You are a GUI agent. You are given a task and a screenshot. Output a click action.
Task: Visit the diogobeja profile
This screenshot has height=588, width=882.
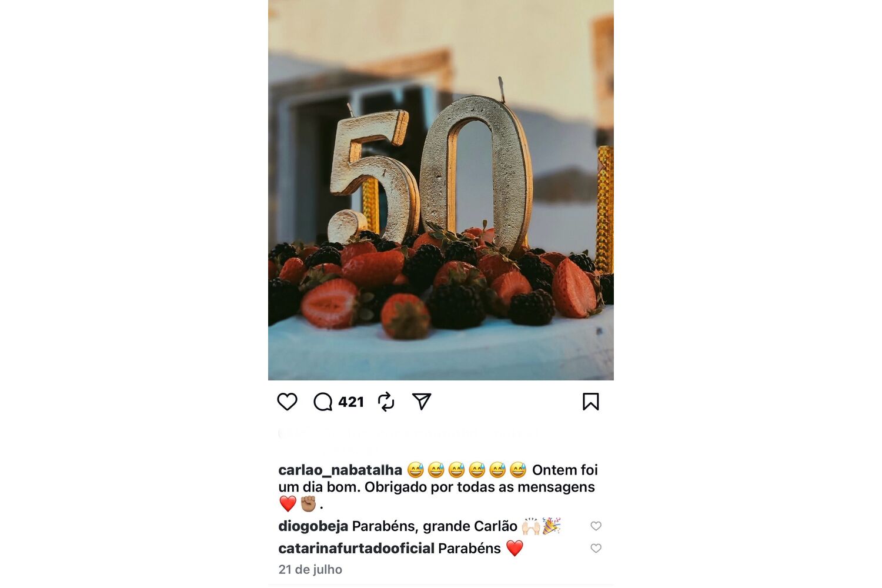tap(313, 526)
